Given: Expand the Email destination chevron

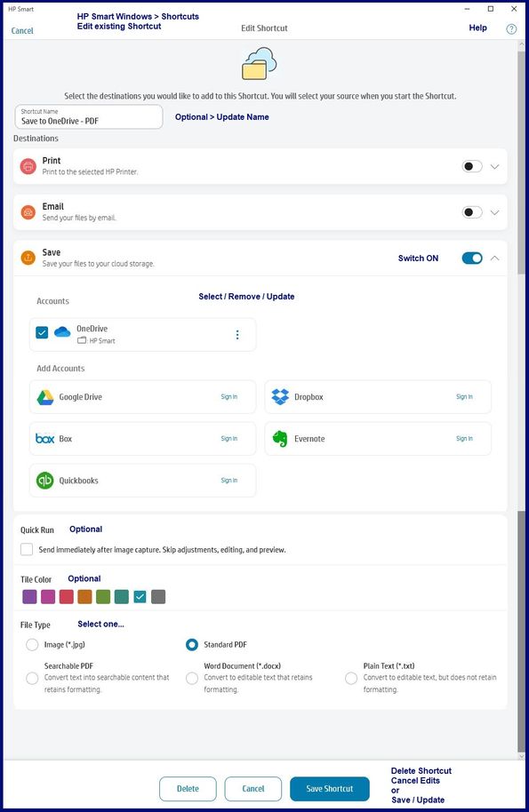Looking at the screenshot, I should click(x=495, y=212).
